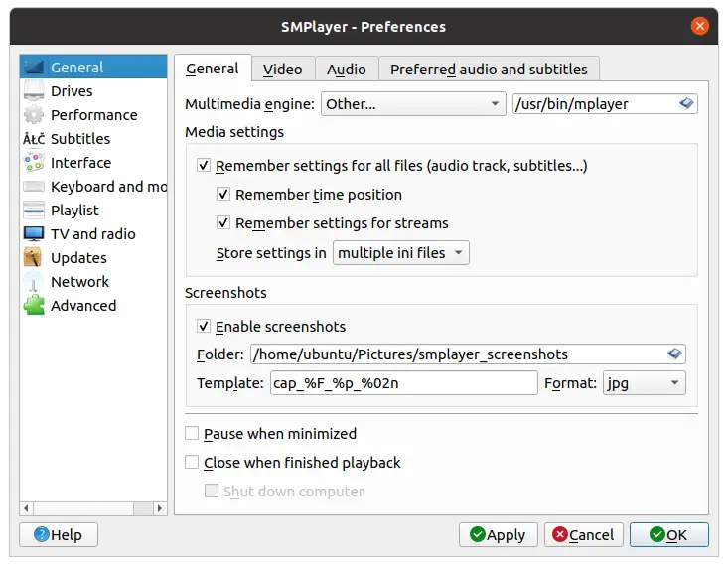This screenshot has width=728, height=566.
Task: Select the Network antenna icon
Action: coord(34,281)
